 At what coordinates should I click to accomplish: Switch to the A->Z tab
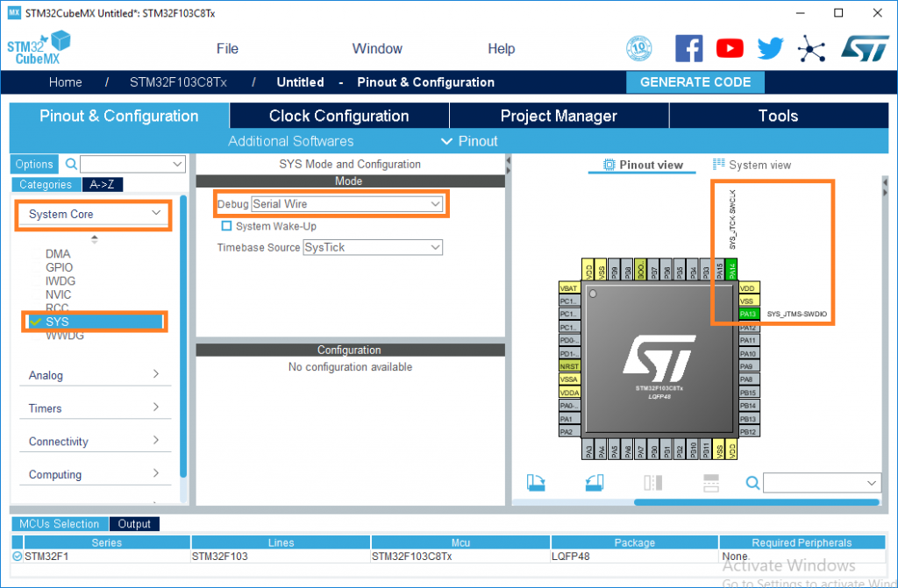[x=103, y=184]
